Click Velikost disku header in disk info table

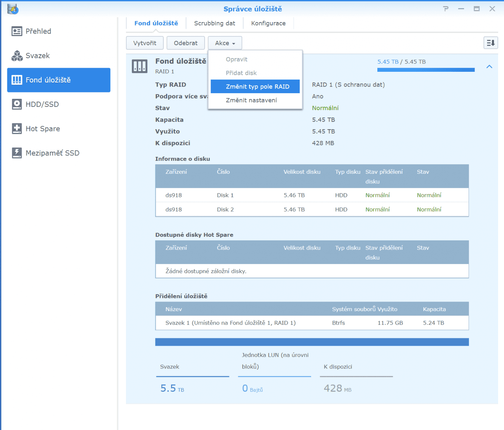pos(302,172)
